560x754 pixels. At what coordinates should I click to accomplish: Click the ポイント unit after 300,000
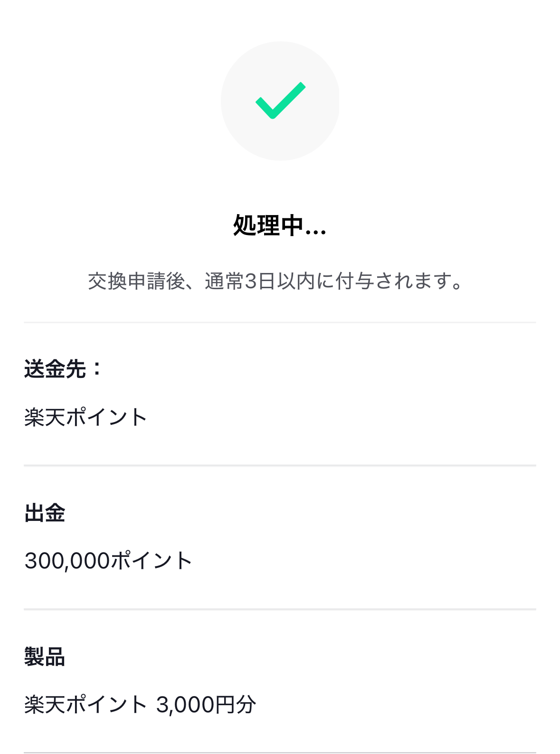click(x=151, y=561)
